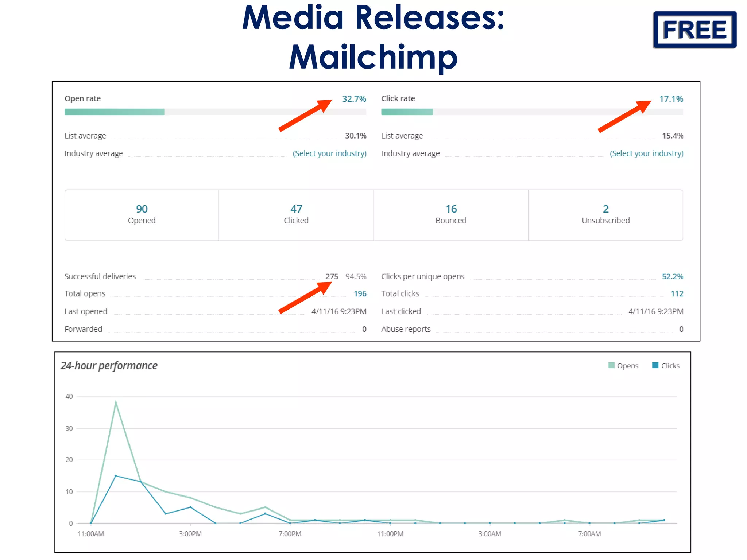Viewport: 747px width, 560px height.
Task: Select your industry under Click rate
Action: 646,153
